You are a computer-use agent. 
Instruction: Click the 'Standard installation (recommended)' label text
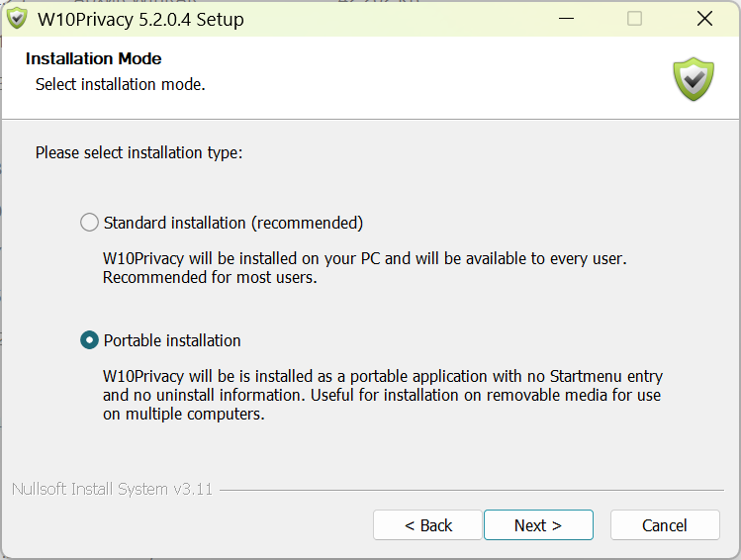[x=233, y=223]
